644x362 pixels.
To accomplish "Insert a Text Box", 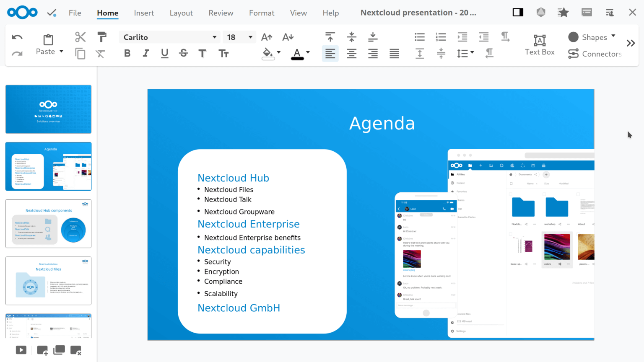I will click(x=539, y=44).
